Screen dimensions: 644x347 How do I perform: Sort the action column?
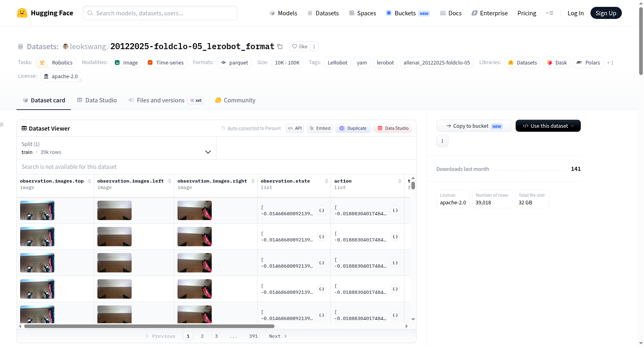(x=400, y=181)
